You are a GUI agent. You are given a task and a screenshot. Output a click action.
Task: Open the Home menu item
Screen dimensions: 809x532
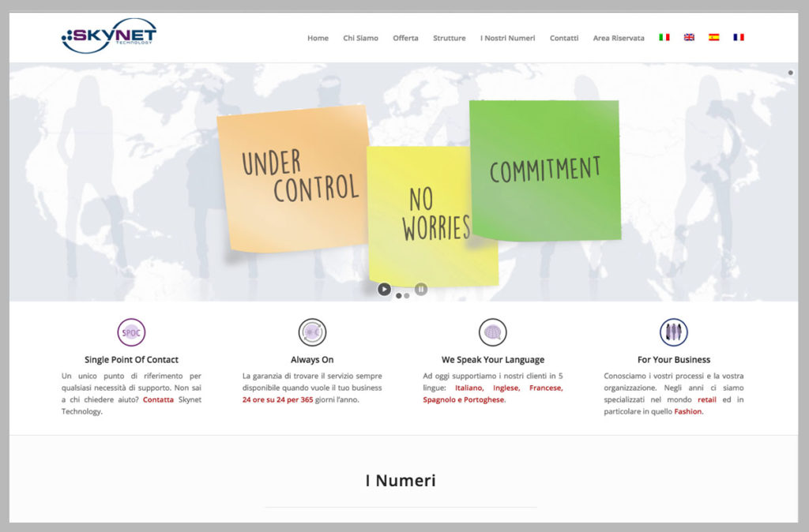(318, 38)
